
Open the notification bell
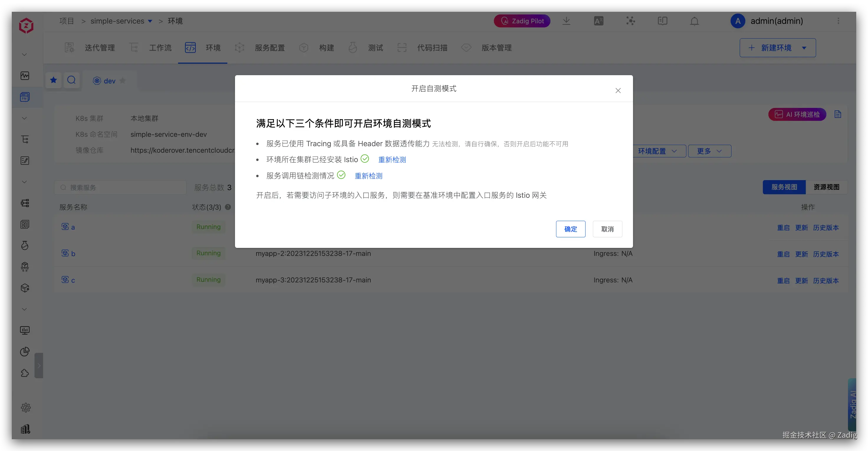694,21
